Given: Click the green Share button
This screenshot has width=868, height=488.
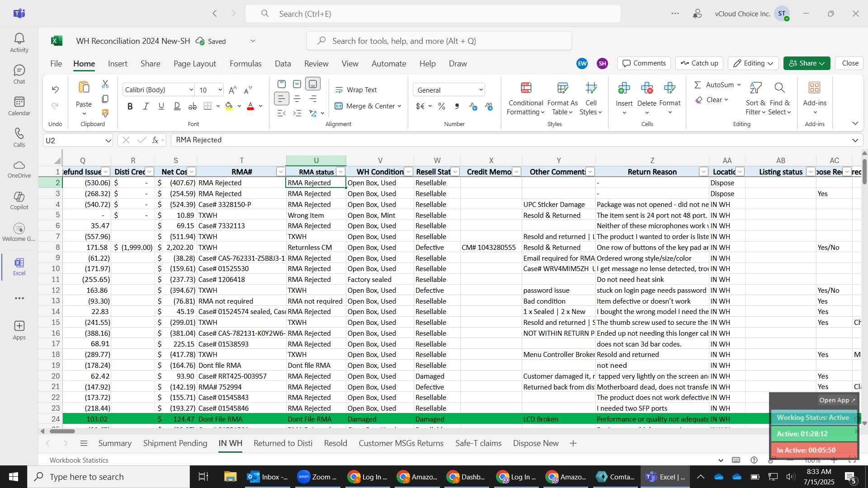Looking at the screenshot, I should point(807,63).
